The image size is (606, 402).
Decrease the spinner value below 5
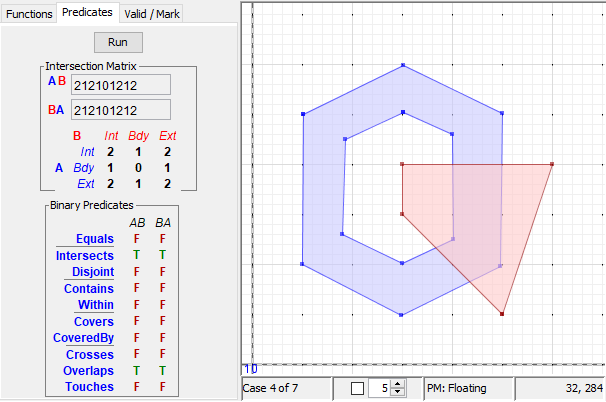click(x=398, y=392)
